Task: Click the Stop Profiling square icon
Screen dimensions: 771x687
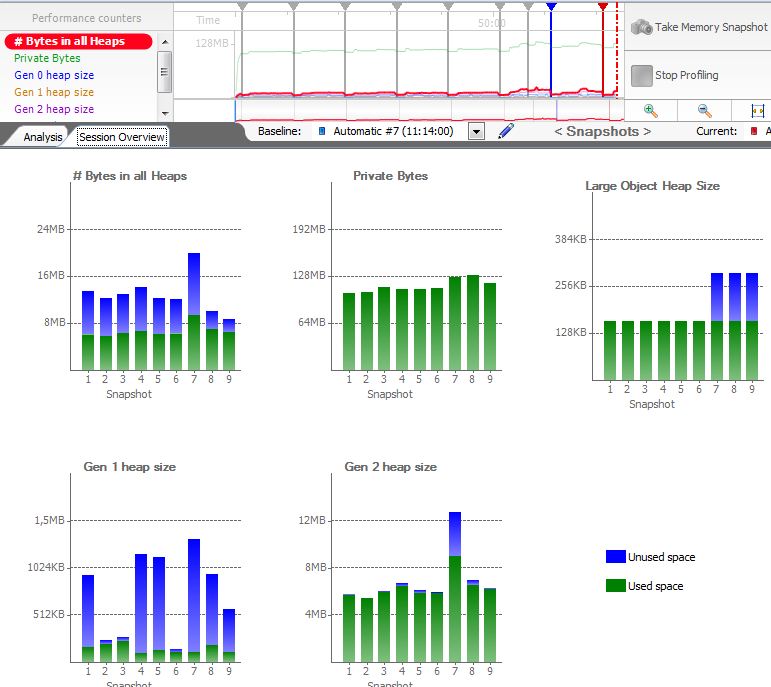Action: point(641,75)
